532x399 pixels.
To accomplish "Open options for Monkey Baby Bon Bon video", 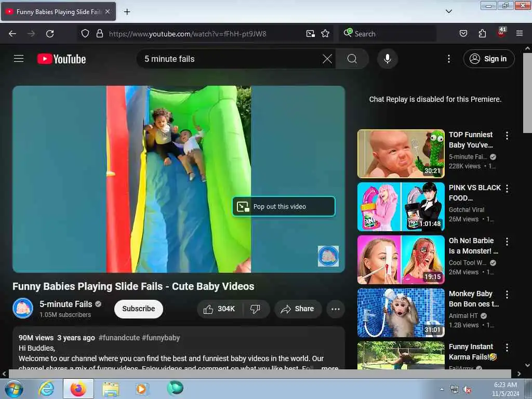I will pos(507,295).
